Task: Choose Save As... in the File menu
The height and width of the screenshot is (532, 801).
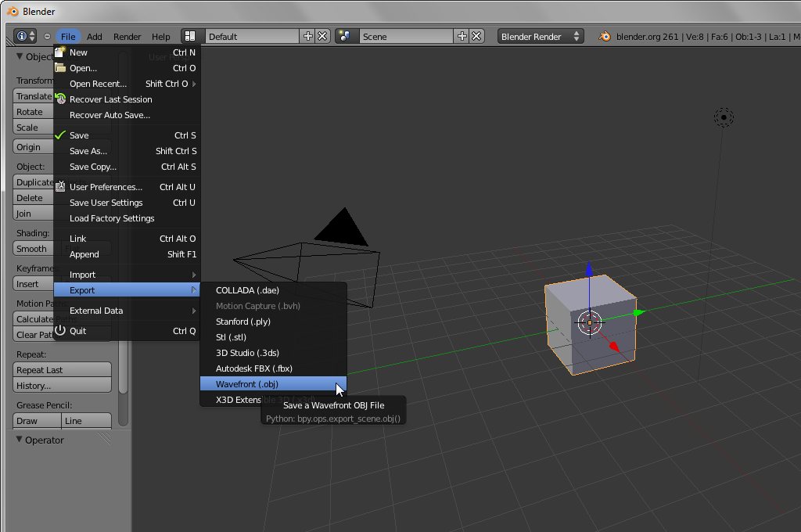Action: click(x=127, y=151)
